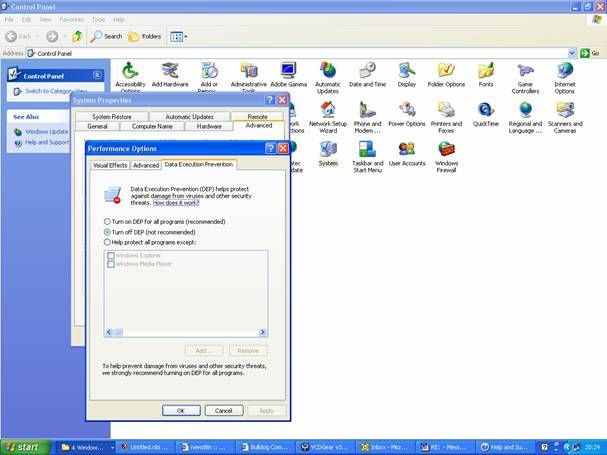Click OK in Performance Options

click(x=181, y=410)
